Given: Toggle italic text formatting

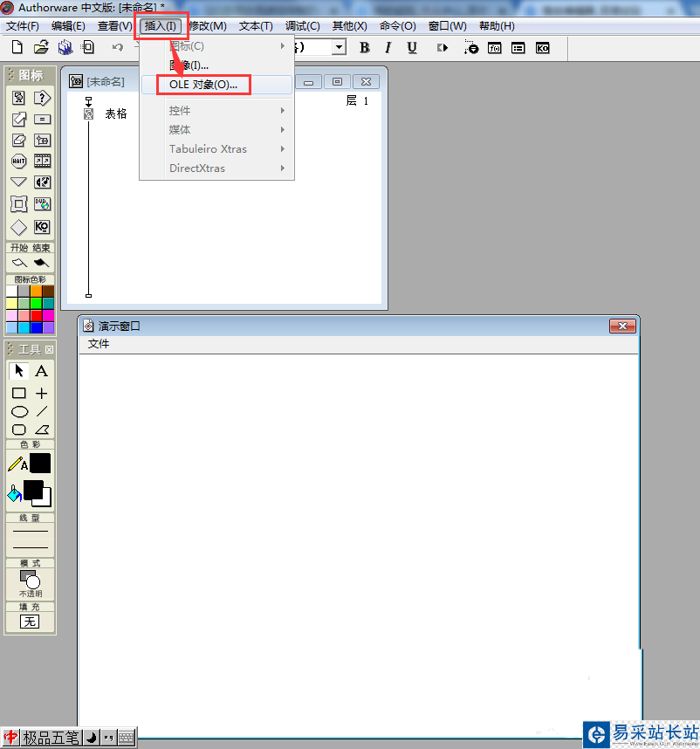Looking at the screenshot, I should 388,48.
